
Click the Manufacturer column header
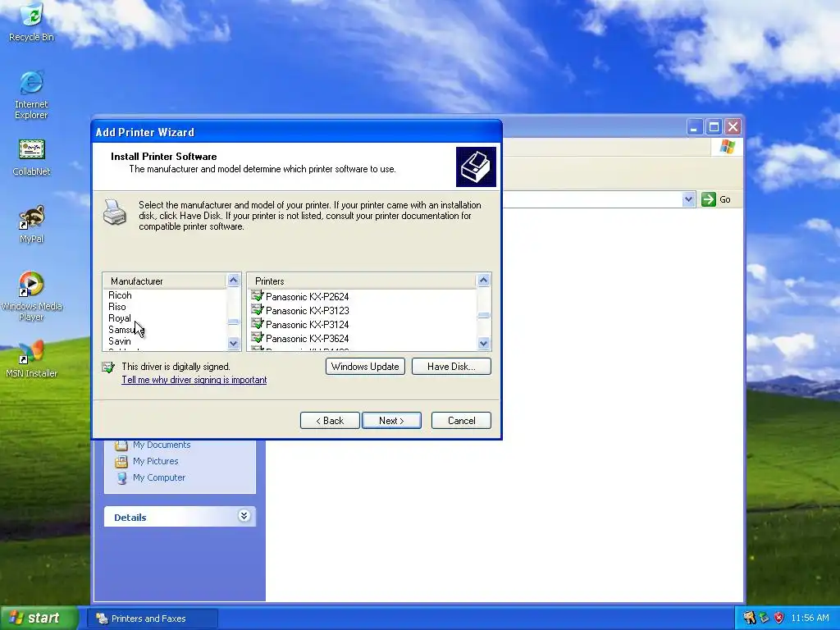tap(165, 281)
